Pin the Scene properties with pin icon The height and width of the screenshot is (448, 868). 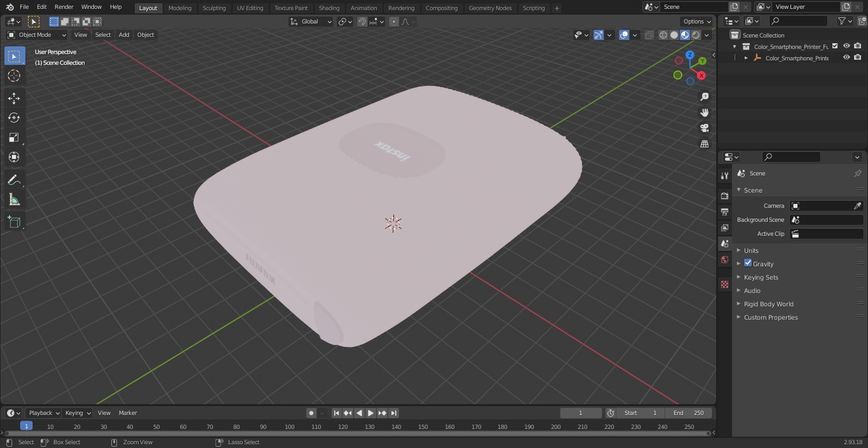click(857, 173)
